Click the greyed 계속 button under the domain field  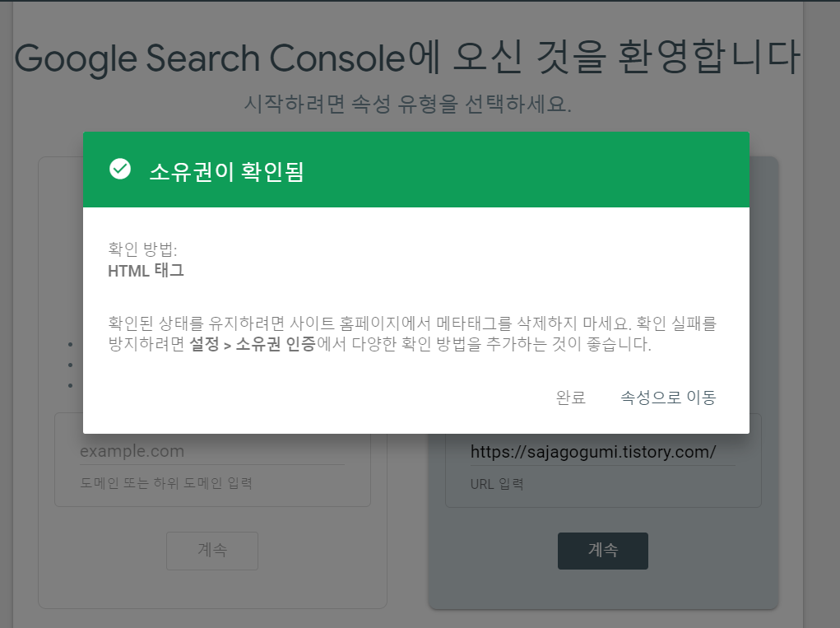click(x=212, y=551)
